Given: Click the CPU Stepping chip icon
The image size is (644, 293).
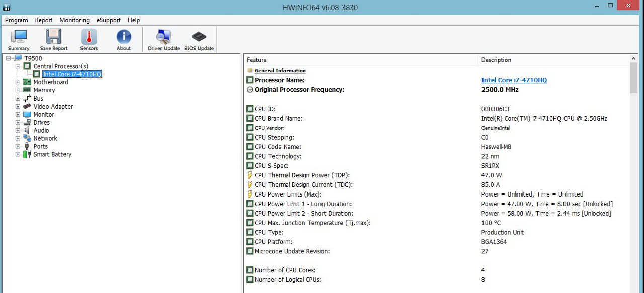Looking at the screenshot, I should click(250, 138).
